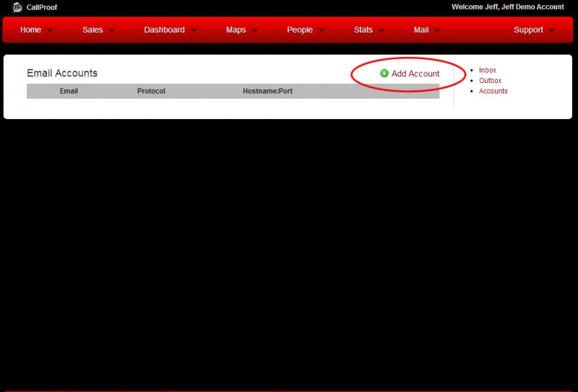578x392 pixels.
Task: Expand the Home dropdown arrow
Action: (x=50, y=30)
